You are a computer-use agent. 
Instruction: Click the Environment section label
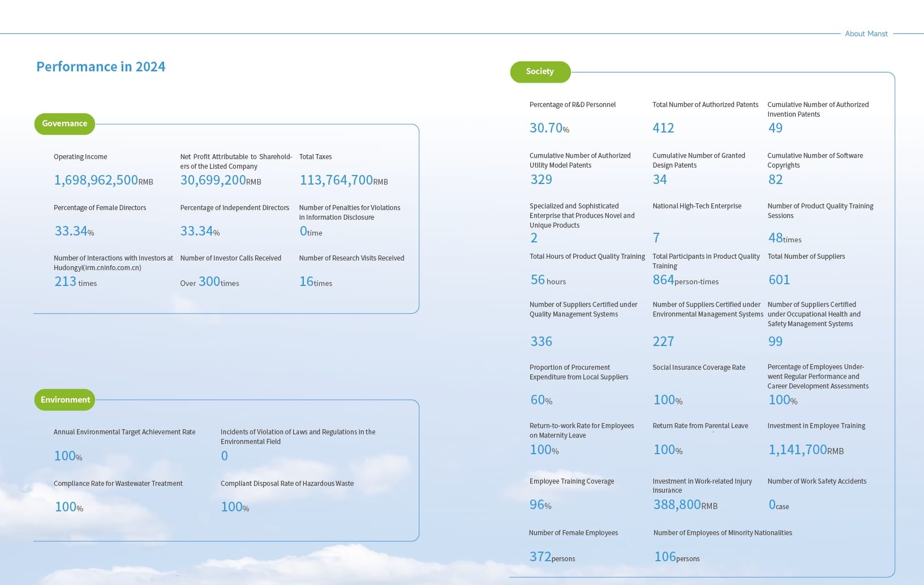[65, 400]
